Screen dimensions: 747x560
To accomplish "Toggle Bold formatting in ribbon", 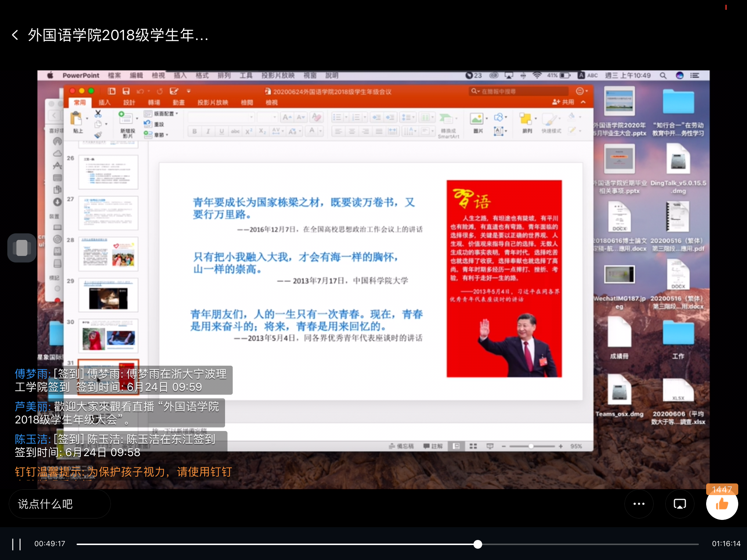I will 194,131.
